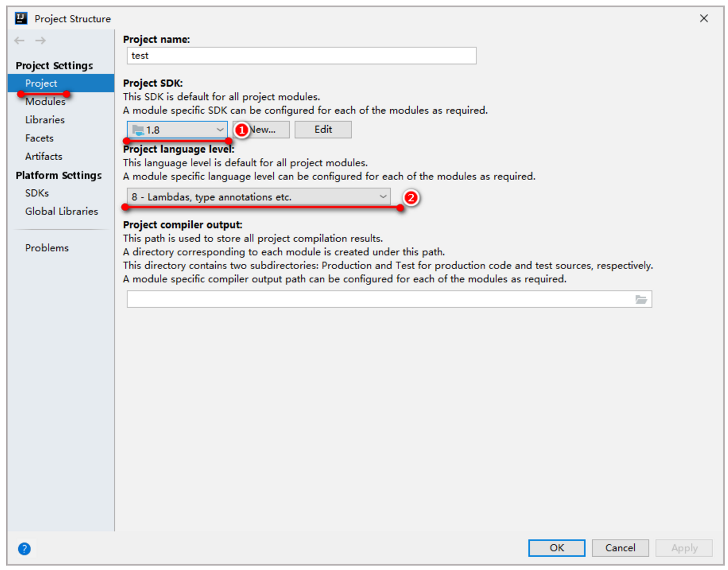
Task: Open the help question mark icon
Action: click(x=24, y=548)
